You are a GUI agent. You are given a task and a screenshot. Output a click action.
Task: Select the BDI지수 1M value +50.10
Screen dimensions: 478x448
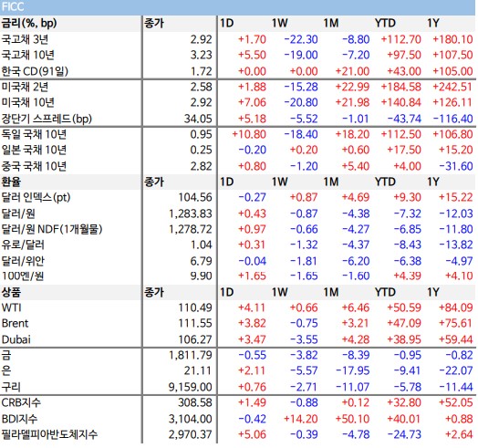tap(352, 419)
